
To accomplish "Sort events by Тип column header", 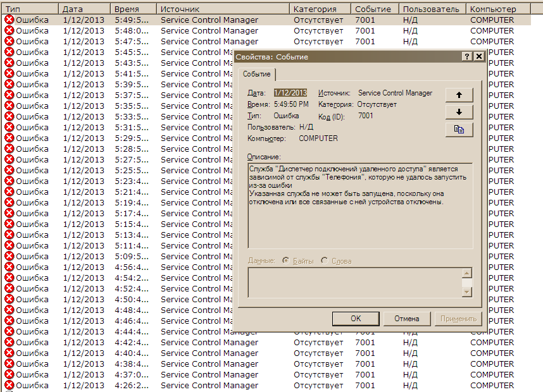I will [30, 9].
